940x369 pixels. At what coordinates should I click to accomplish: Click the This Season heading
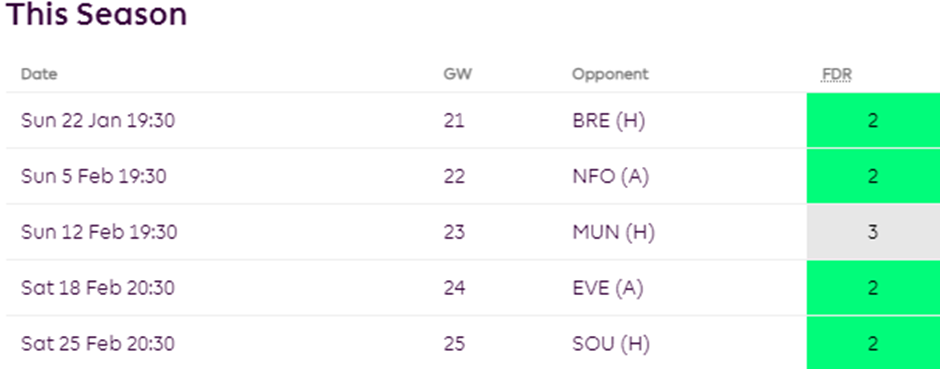tap(97, 13)
